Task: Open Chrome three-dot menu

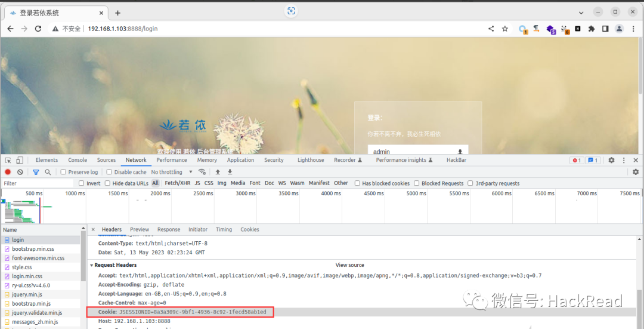Action: tap(633, 29)
